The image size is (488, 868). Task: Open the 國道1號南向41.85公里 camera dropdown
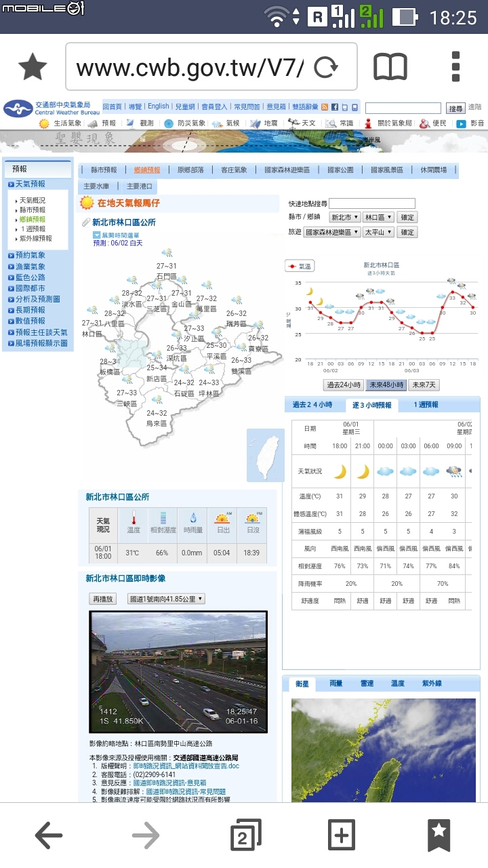click(x=166, y=599)
